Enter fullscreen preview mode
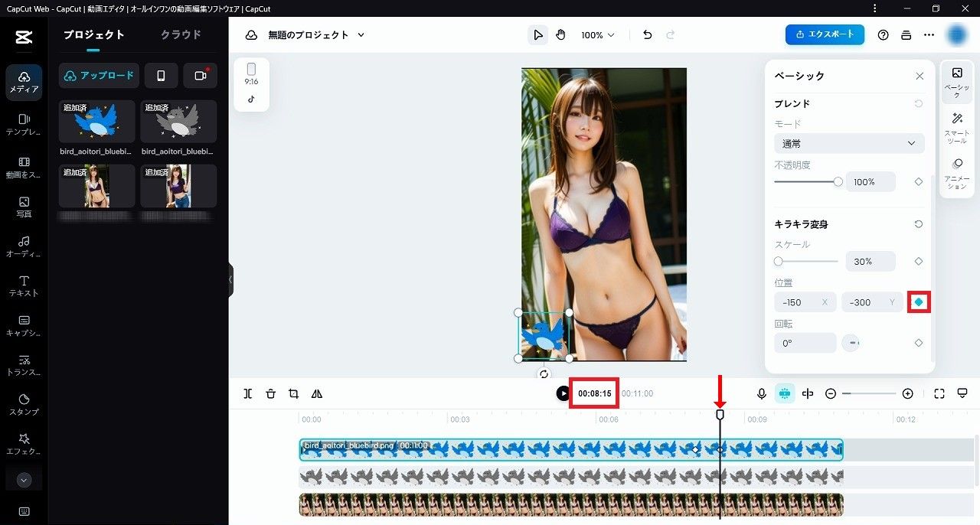Viewport: 980px width, 525px height. pyautogui.click(x=939, y=393)
